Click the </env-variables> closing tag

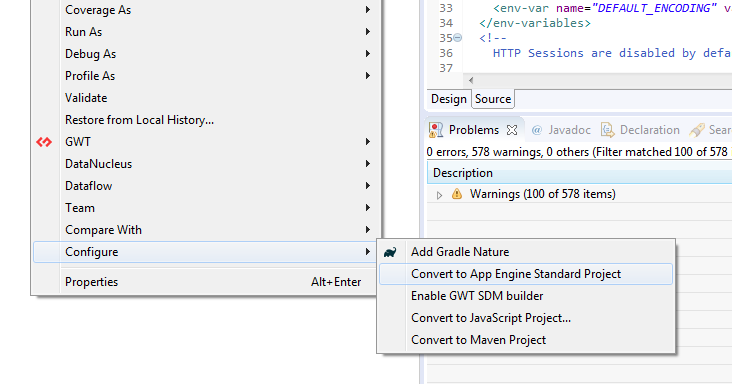[535, 23]
